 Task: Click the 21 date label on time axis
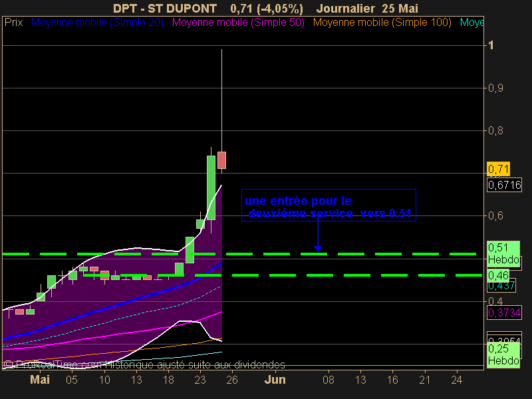coord(424,380)
